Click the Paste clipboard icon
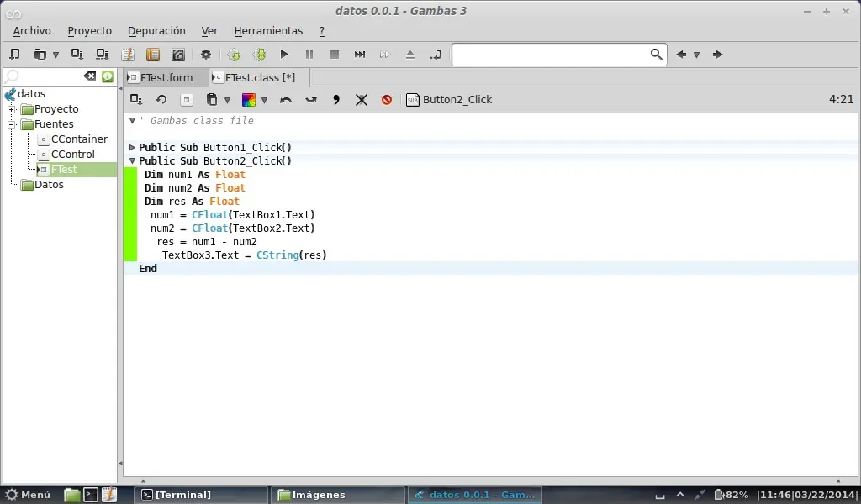This screenshot has width=861, height=504. click(211, 100)
